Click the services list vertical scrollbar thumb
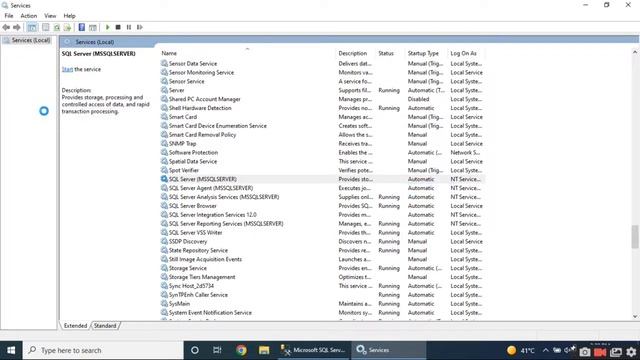This screenshot has width=640, height=360. tap(635, 236)
